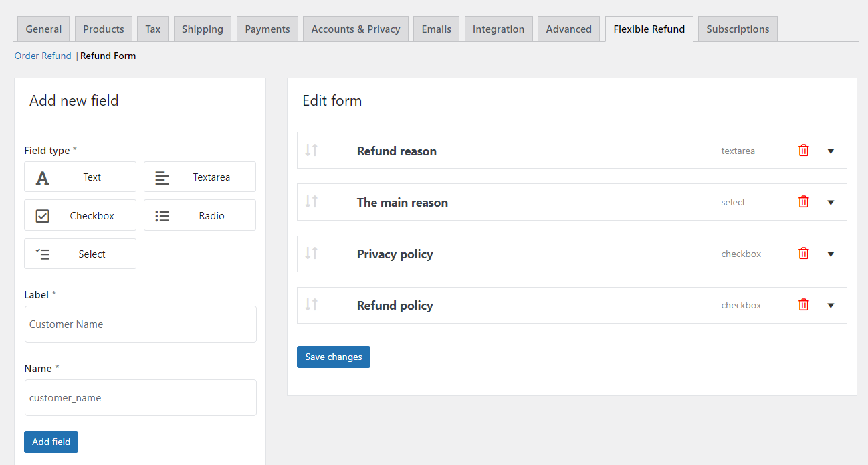Expand the Refund reason field settings
The width and height of the screenshot is (868, 465).
pyautogui.click(x=831, y=151)
